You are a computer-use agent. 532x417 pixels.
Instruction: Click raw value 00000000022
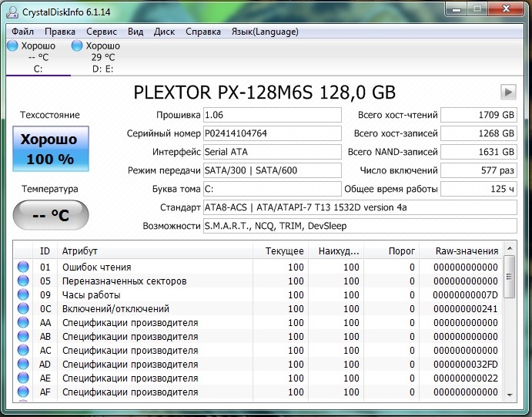tap(465, 378)
